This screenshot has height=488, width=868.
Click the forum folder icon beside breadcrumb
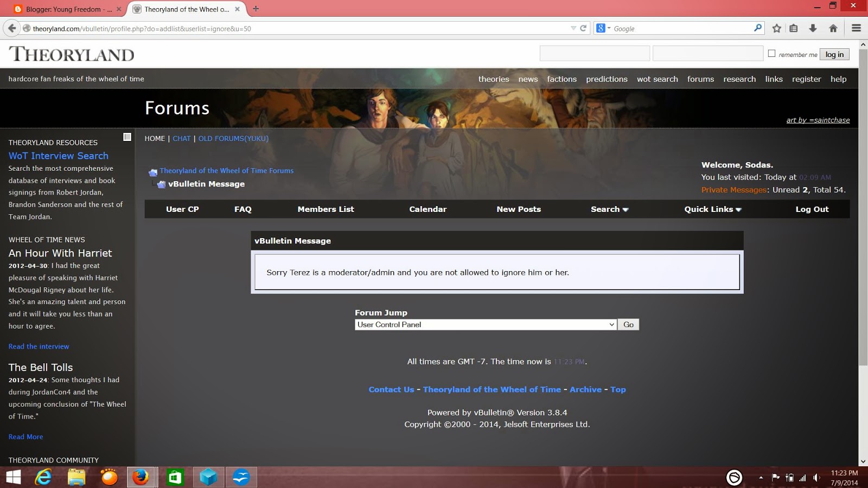pos(153,172)
